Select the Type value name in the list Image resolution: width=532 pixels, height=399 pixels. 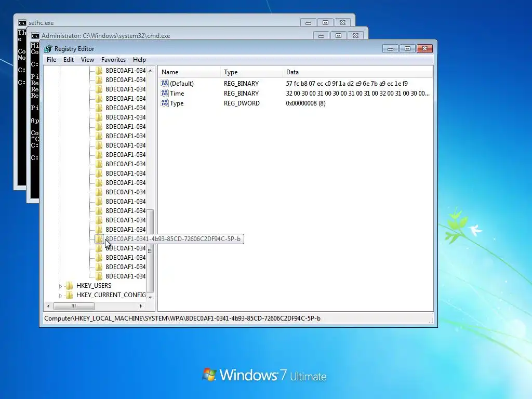pyautogui.click(x=177, y=103)
